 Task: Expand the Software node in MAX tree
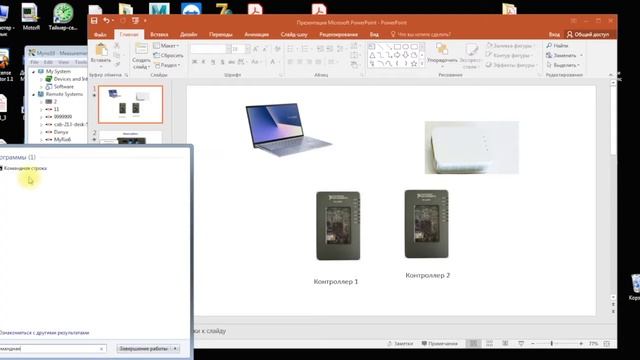pos(41,87)
